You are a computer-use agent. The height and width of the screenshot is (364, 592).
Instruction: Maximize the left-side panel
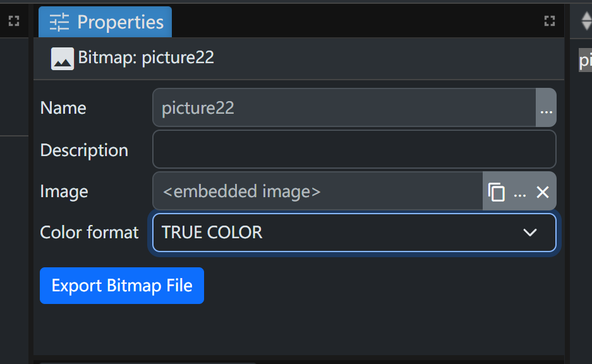pyautogui.click(x=13, y=21)
